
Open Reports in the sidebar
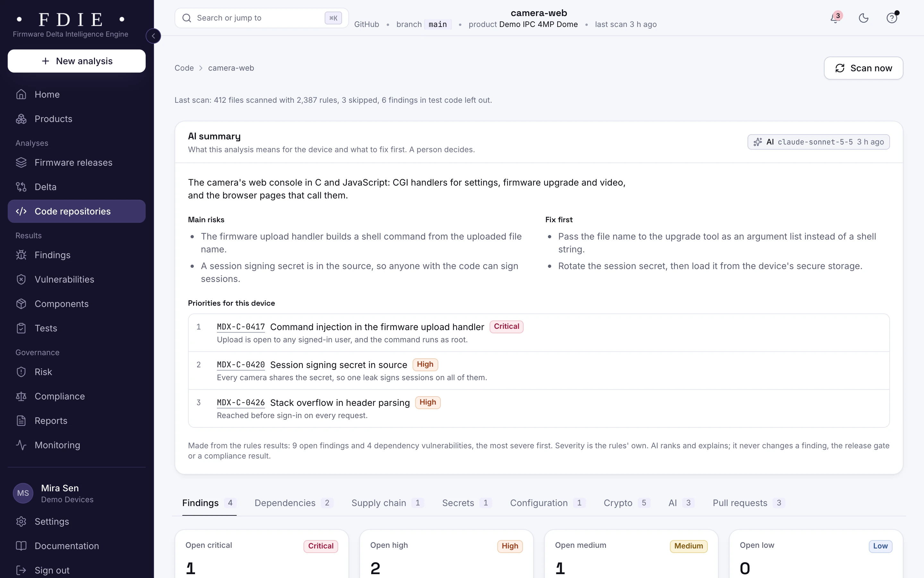(76, 421)
